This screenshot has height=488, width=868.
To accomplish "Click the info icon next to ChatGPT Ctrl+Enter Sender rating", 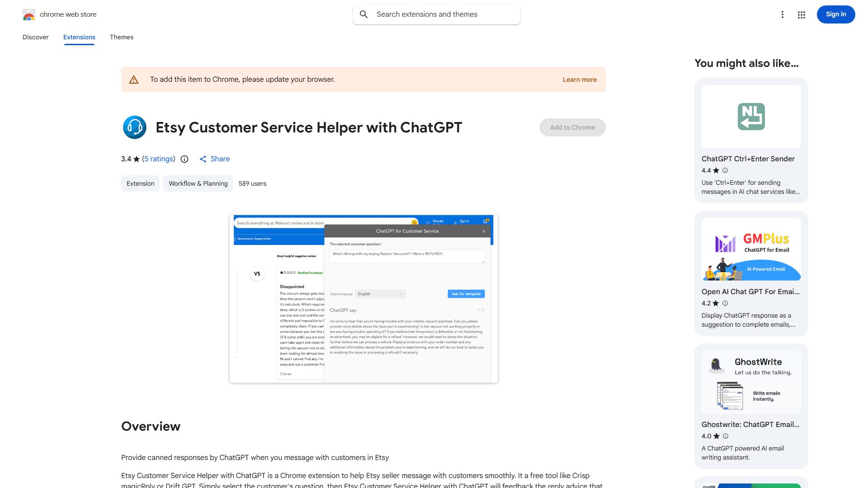I will [x=725, y=170].
